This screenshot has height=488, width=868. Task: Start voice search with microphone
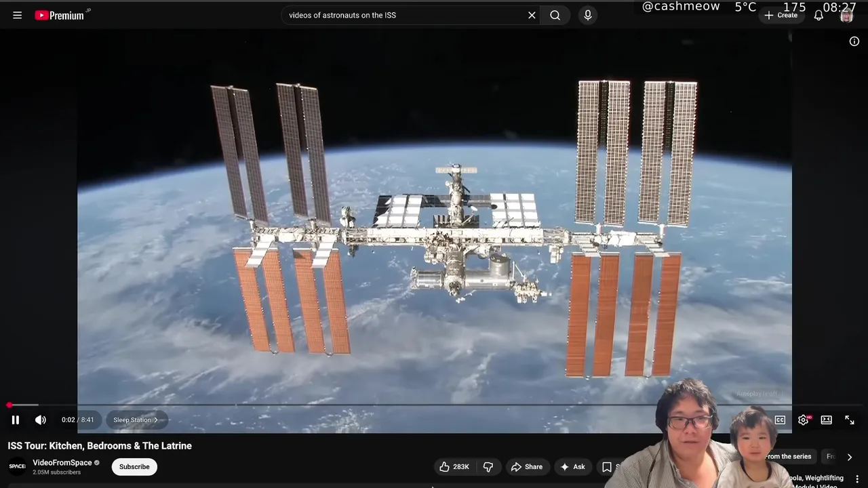588,15
